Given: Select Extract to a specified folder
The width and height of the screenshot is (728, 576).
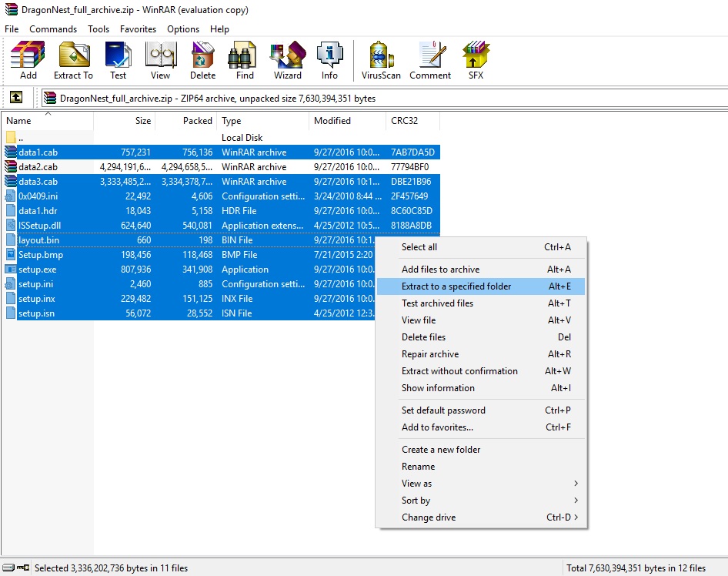Looking at the screenshot, I should tap(481, 286).
